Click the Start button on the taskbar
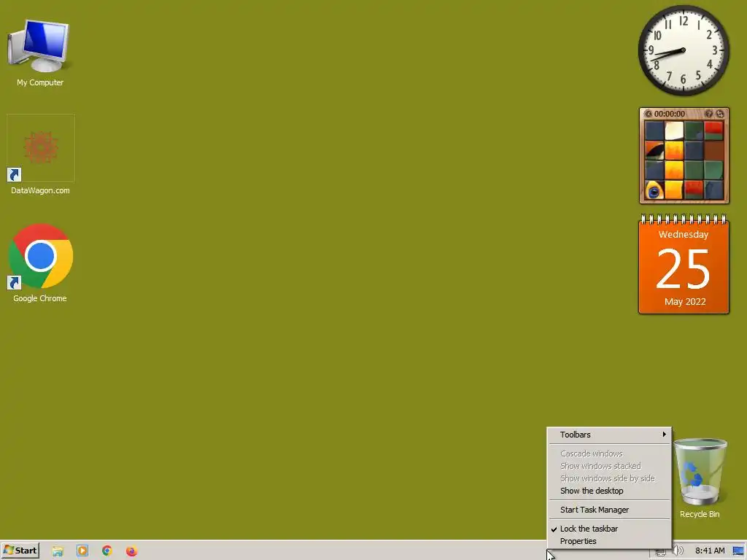 [20, 551]
